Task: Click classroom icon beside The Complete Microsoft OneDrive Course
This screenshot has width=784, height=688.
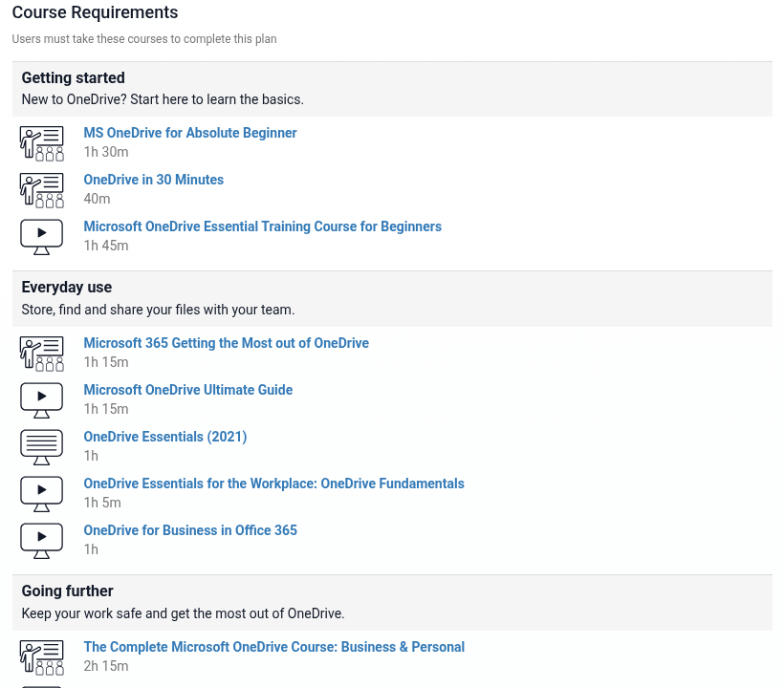Action: pos(41,657)
